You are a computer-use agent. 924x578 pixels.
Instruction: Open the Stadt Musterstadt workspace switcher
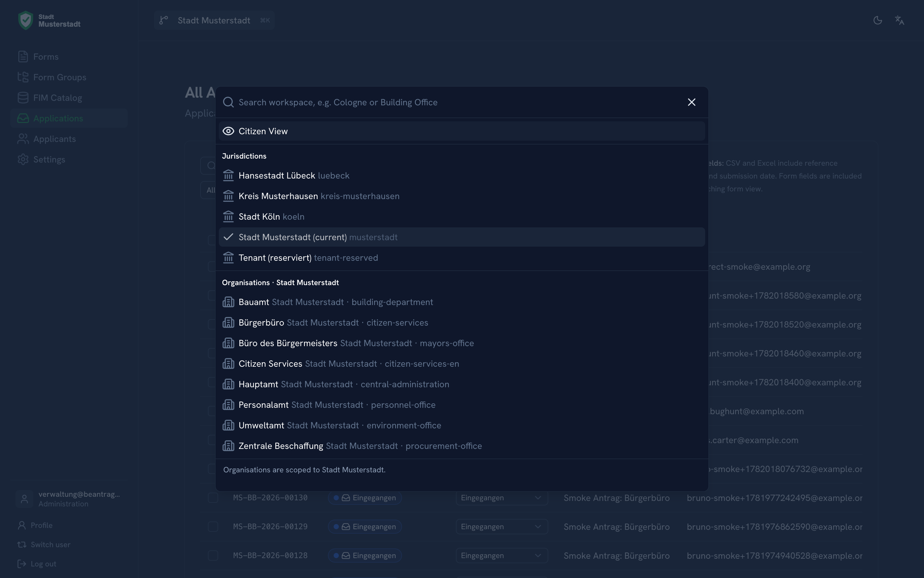(x=214, y=20)
